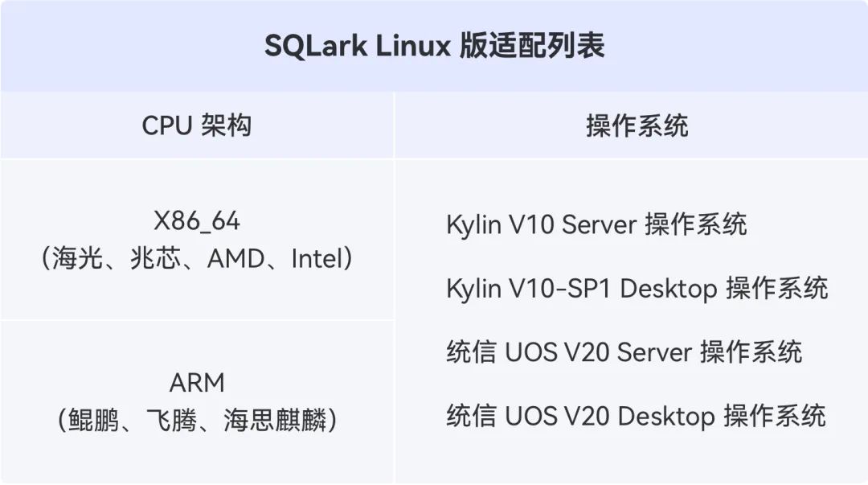Click the "SQLark Linux 版适配列表" table title
Viewport: 868px width, 485px height.
pos(434,46)
